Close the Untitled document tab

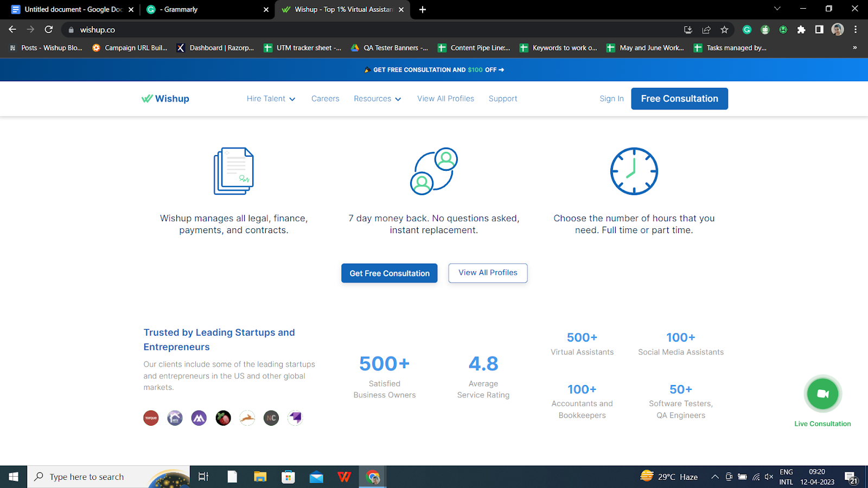(131, 9)
